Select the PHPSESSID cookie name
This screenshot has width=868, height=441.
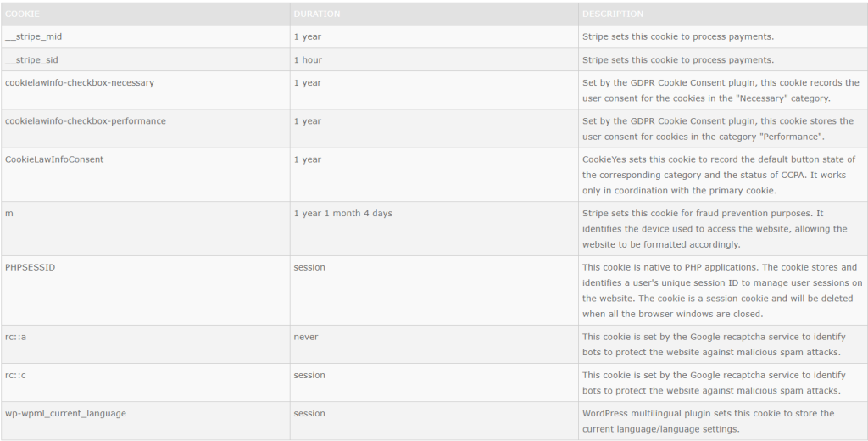(30, 267)
